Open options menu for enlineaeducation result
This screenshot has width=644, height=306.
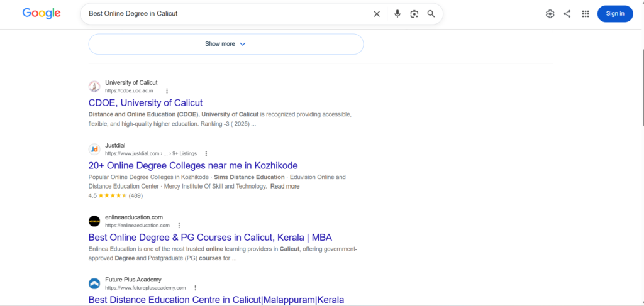click(x=179, y=226)
